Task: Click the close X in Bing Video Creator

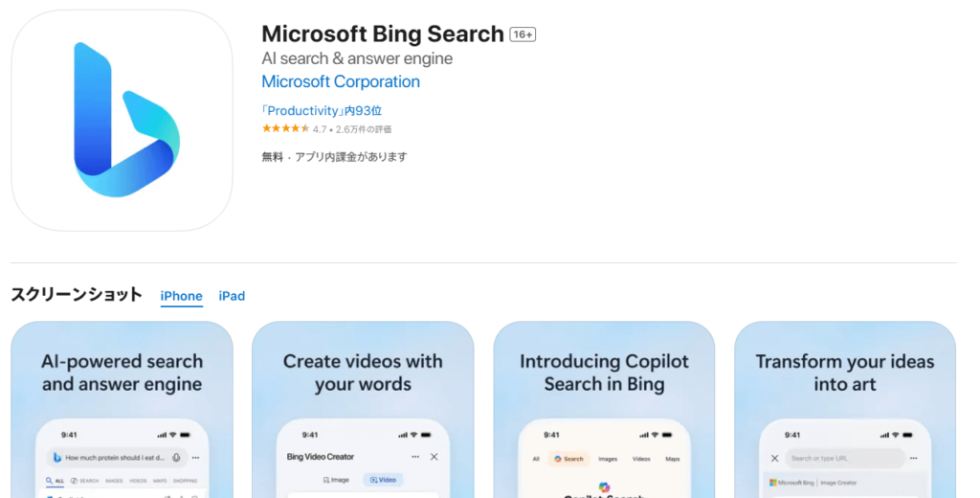Action: tap(434, 457)
